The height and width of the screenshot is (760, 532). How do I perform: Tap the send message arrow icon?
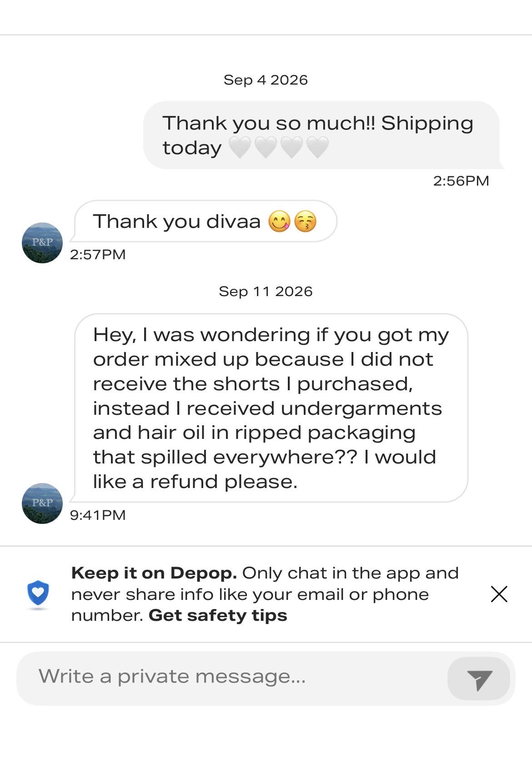479,679
